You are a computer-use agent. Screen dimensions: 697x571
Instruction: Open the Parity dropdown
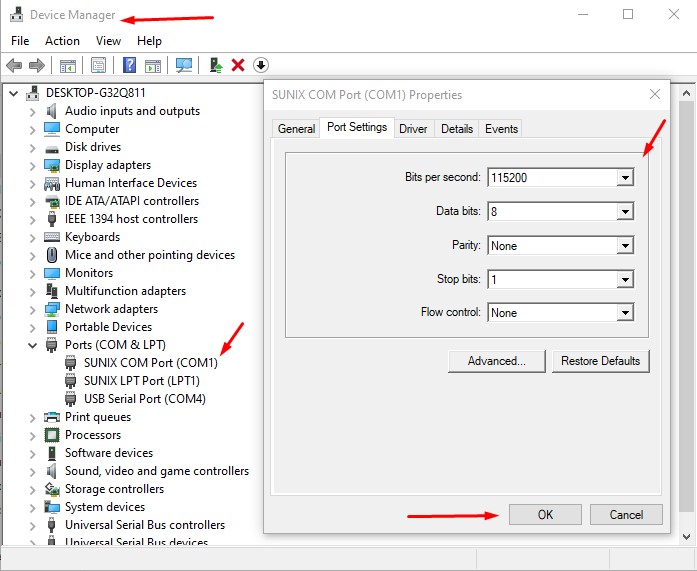click(625, 246)
